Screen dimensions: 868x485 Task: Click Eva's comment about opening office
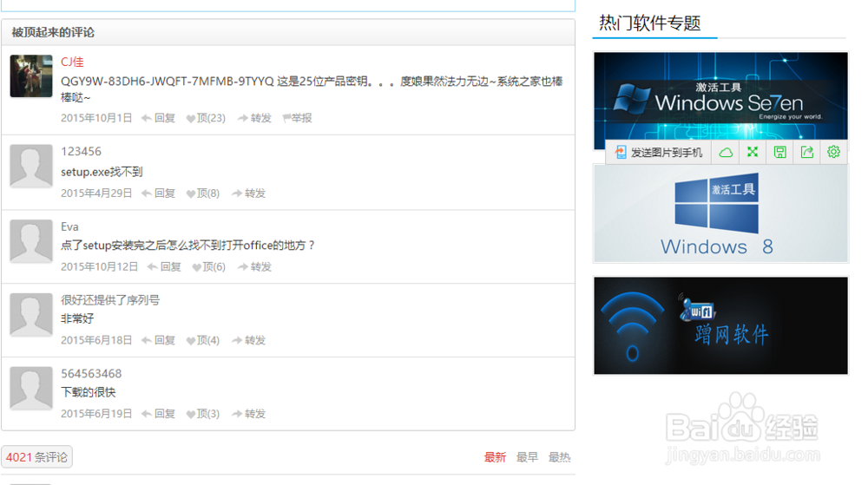[x=188, y=245]
